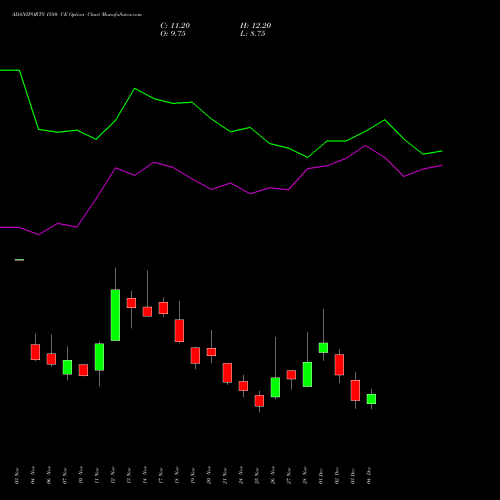Click the purple indicator line's peak above 02 Dec
Screen dimensions: 500x500
365,146
